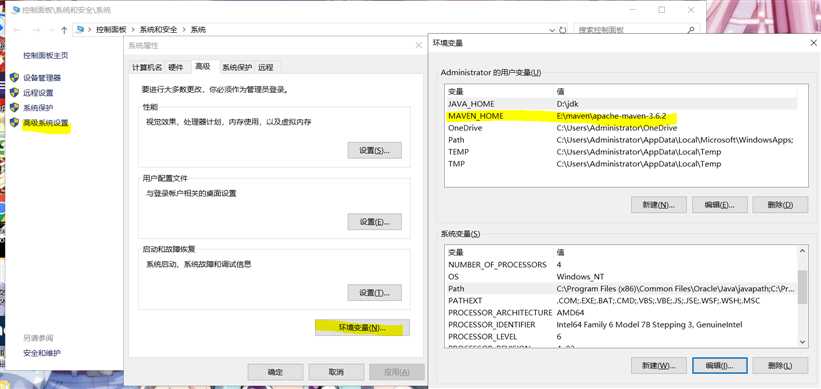Open 远程设置 link
This screenshot has width=821, height=389.
38,93
